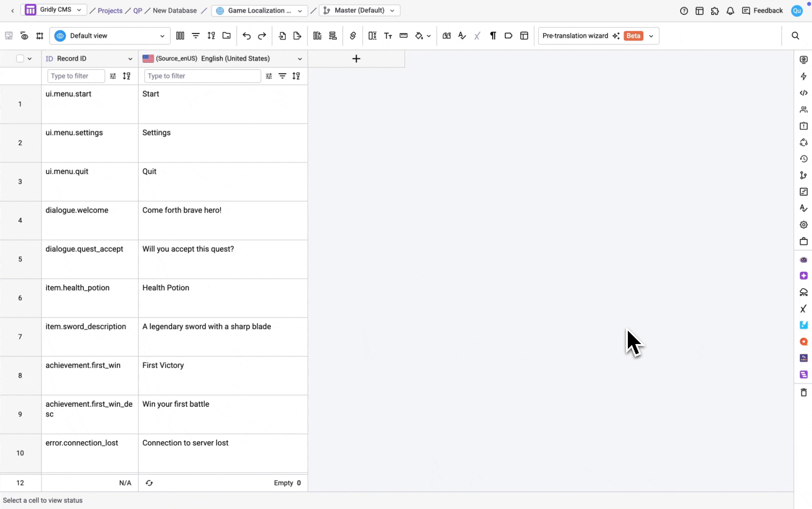This screenshot has width=812, height=509.
Task: Open the history clock icon in sidebar
Action: coord(804,159)
